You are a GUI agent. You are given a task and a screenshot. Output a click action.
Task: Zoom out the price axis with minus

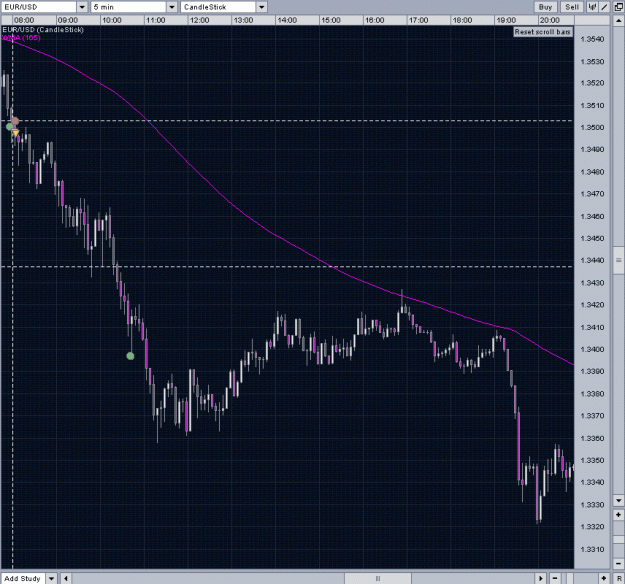click(619, 563)
